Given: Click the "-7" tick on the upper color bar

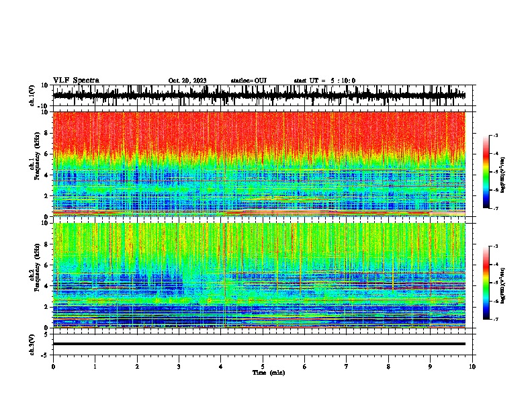Looking at the screenshot, I should (495, 208).
